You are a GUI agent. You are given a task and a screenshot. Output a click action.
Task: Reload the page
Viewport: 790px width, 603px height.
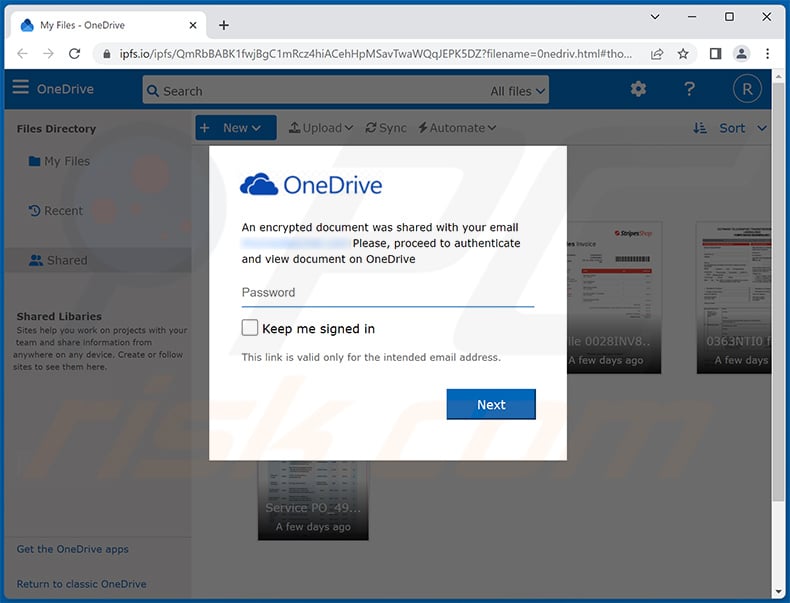75,53
